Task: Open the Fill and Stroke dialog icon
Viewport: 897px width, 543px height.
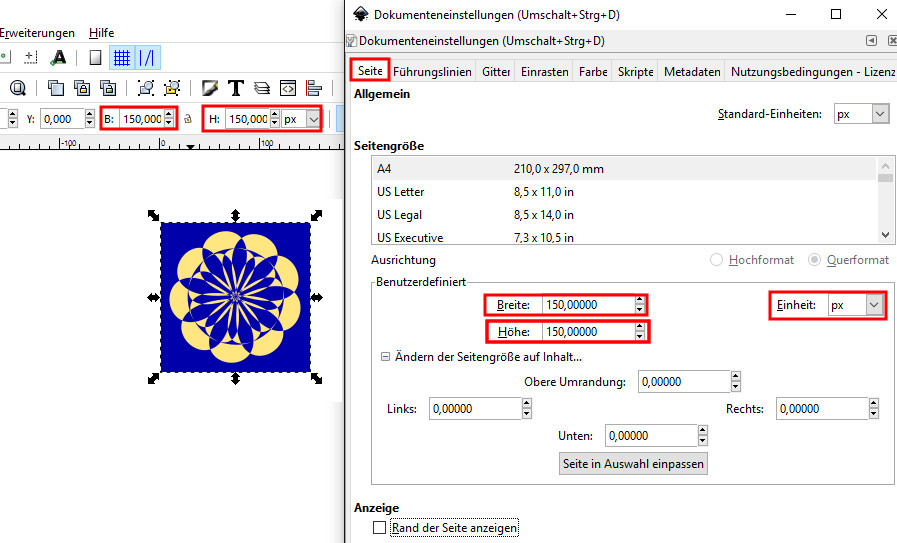Action: pos(210,88)
